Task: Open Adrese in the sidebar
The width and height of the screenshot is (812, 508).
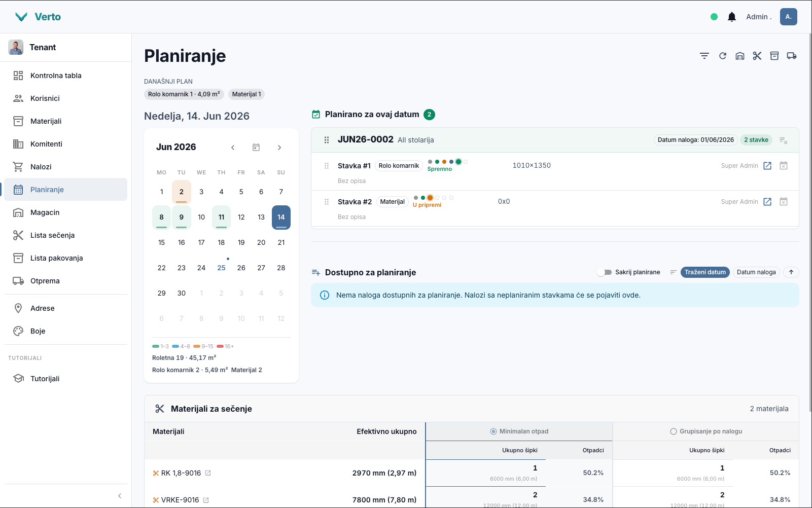Action: click(65, 308)
